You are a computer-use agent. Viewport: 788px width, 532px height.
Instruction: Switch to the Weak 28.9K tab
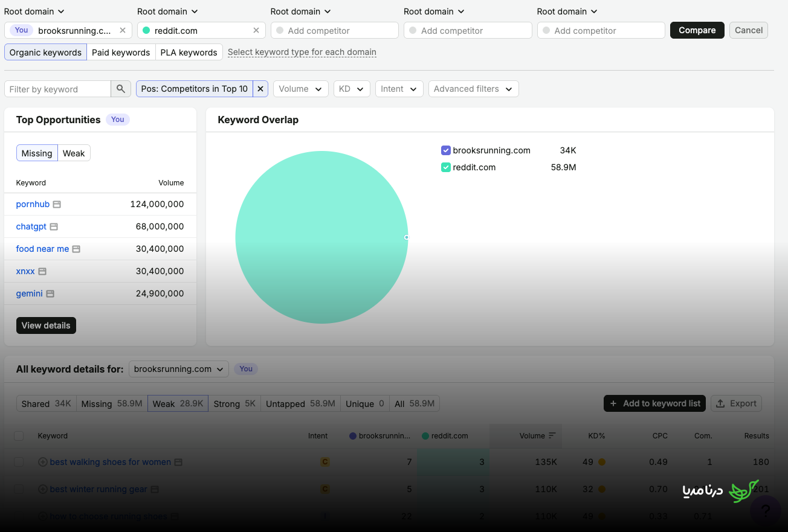(x=178, y=404)
